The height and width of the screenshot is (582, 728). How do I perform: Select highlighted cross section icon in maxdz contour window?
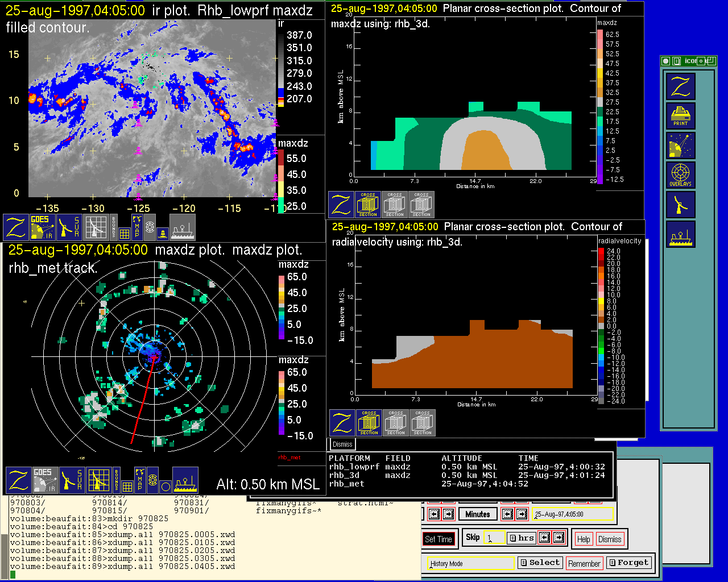[368, 205]
